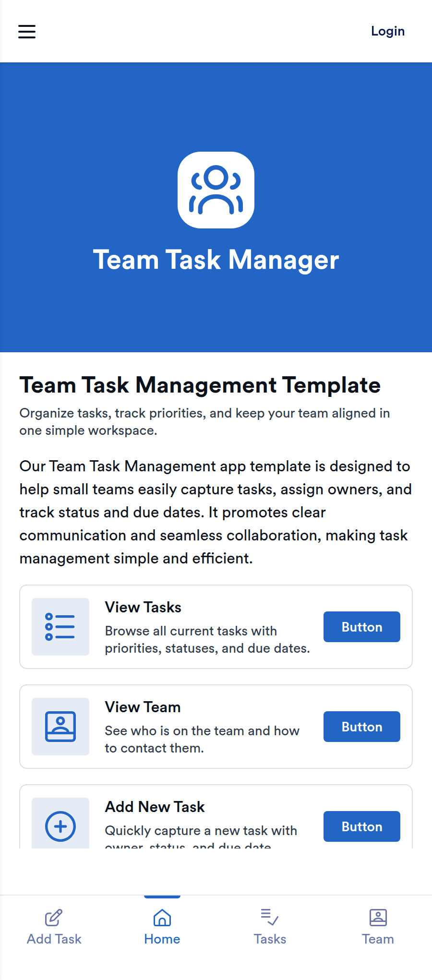
Task: Tap the Add Task pencil icon in bottom bar
Action: point(54,918)
